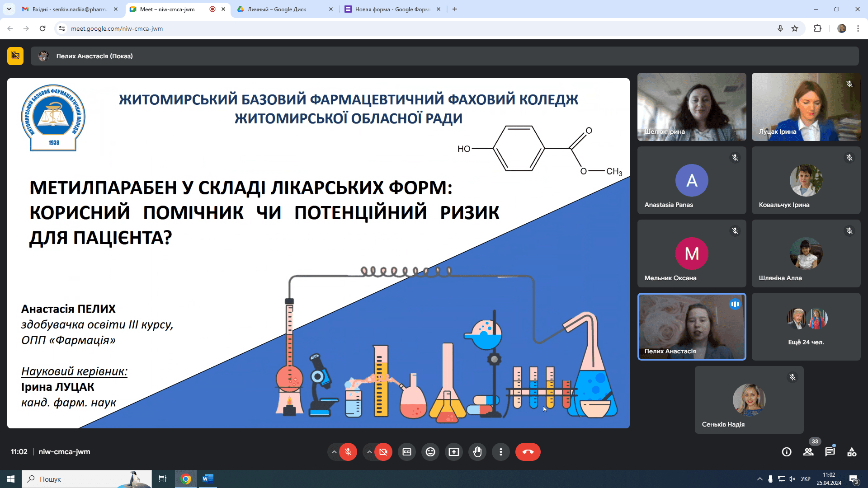The width and height of the screenshot is (868, 488).
Task: Open meeting details info icon
Action: (787, 452)
